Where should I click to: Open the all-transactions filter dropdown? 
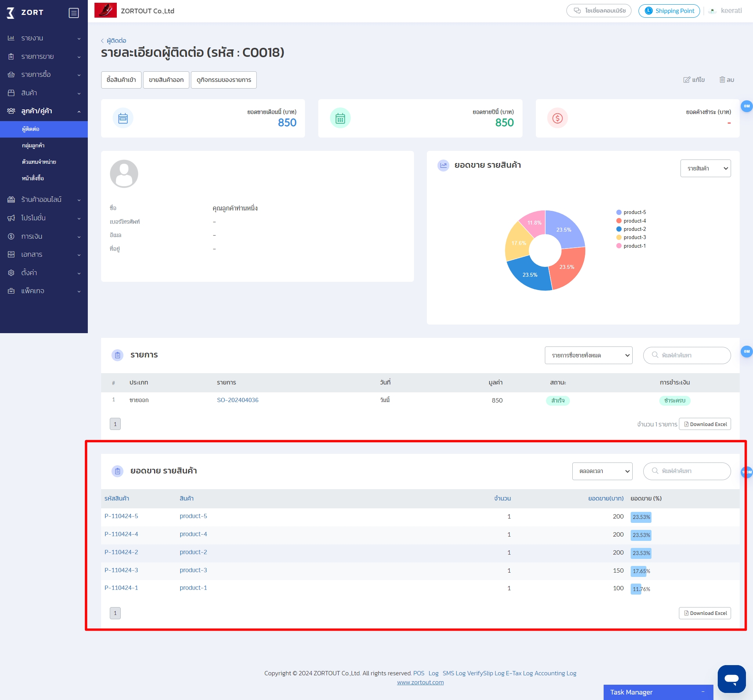click(588, 355)
